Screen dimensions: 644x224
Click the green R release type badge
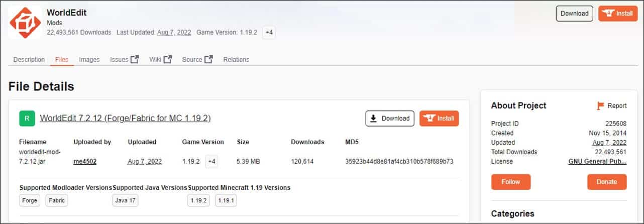(27, 119)
